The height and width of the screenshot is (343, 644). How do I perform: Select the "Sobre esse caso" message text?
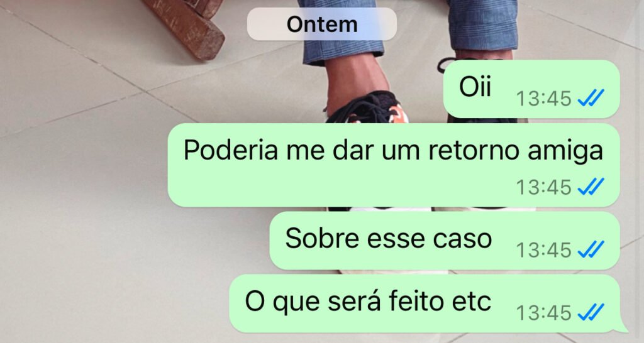[389, 238]
